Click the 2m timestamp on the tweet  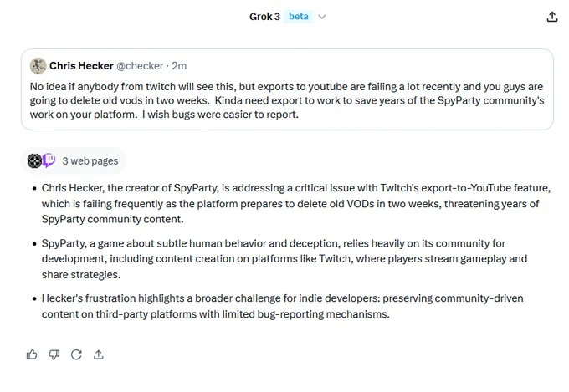point(179,66)
